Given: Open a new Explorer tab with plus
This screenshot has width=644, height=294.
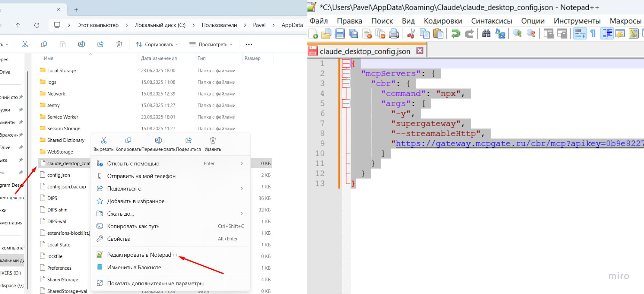Looking at the screenshot, I should click(x=76, y=10).
